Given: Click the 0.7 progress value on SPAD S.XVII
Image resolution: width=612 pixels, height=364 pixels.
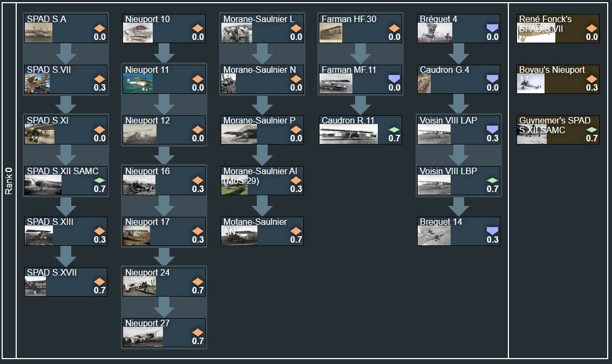Looking at the screenshot, I should tap(99, 290).
